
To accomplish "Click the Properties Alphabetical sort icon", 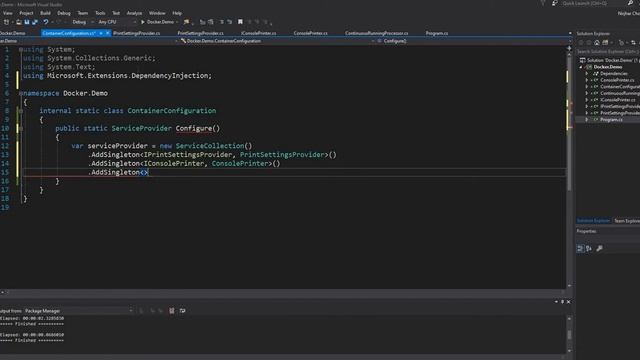I will click(x=589, y=248).
